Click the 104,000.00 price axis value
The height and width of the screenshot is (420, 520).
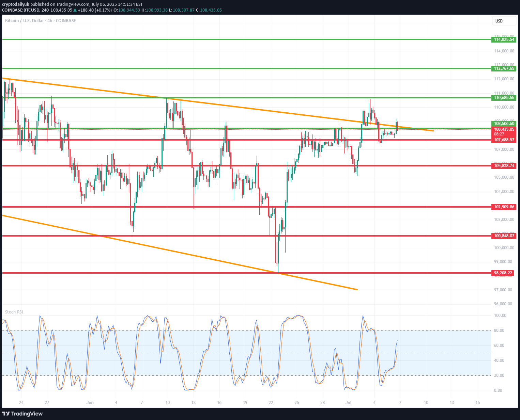(x=504, y=192)
